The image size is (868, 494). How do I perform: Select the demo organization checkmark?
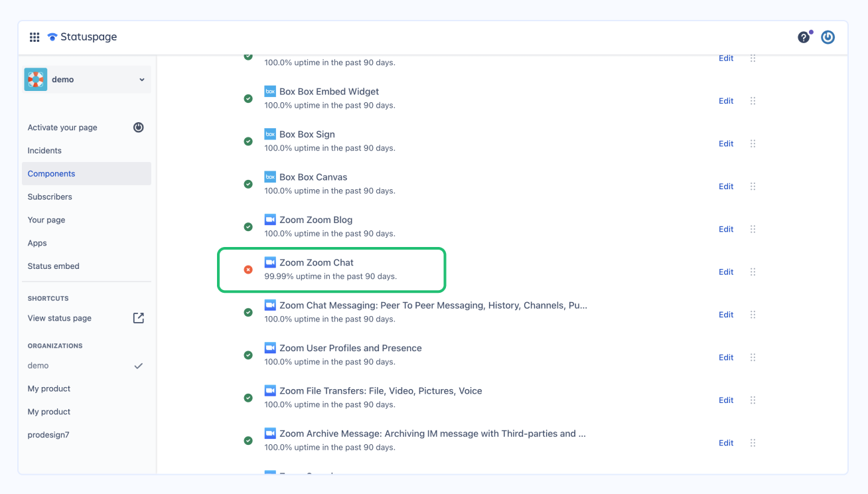click(x=138, y=365)
